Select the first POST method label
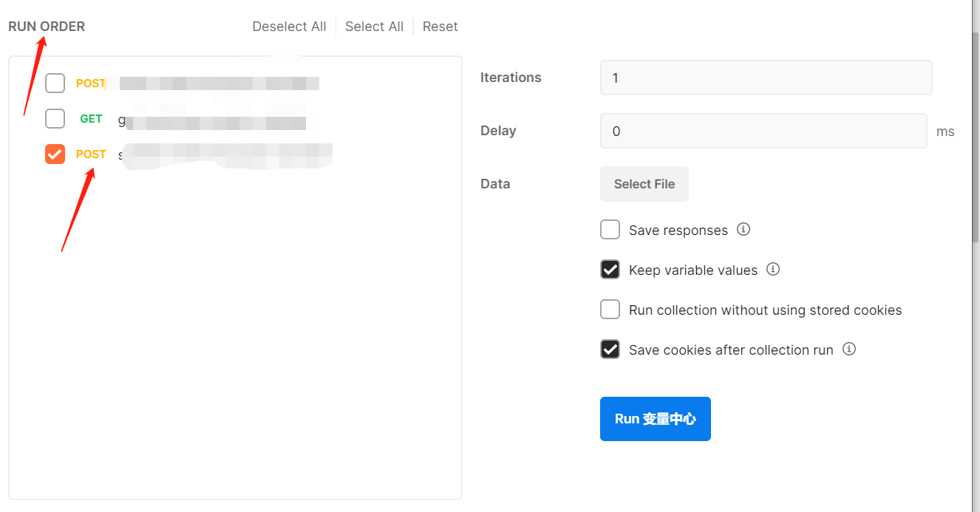 coord(91,83)
